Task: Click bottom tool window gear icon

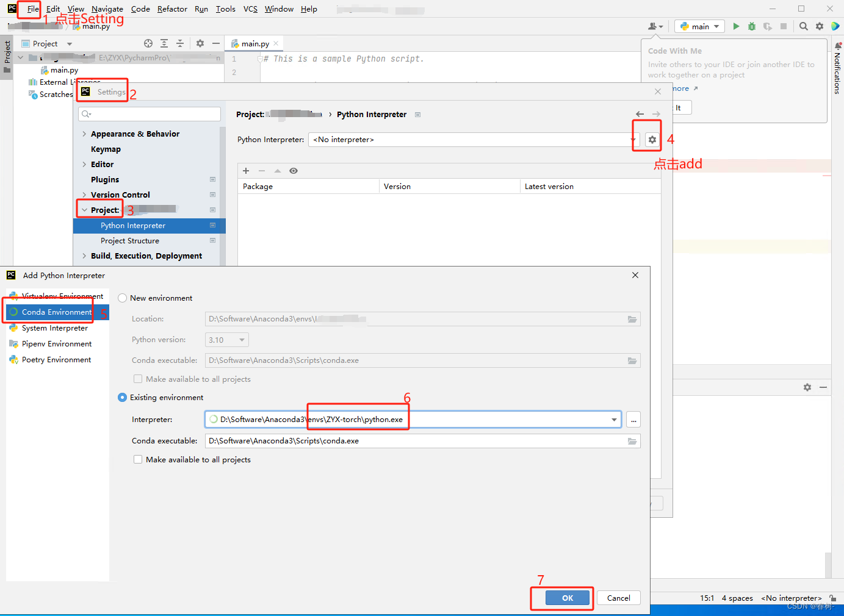Action: 807,387
